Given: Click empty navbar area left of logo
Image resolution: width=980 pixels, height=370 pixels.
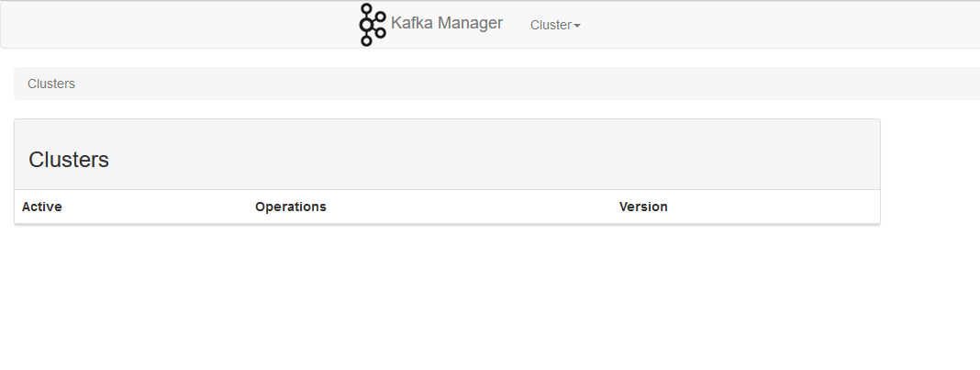Looking at the screenshot, I should click(175, 25).
